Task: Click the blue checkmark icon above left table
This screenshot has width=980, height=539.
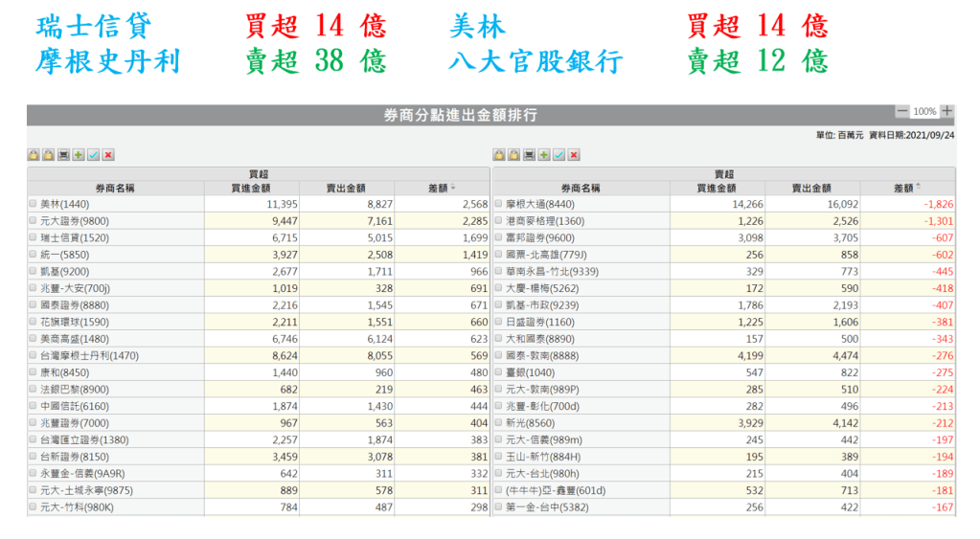Action: pyautogui.click(x=94, y=155)
